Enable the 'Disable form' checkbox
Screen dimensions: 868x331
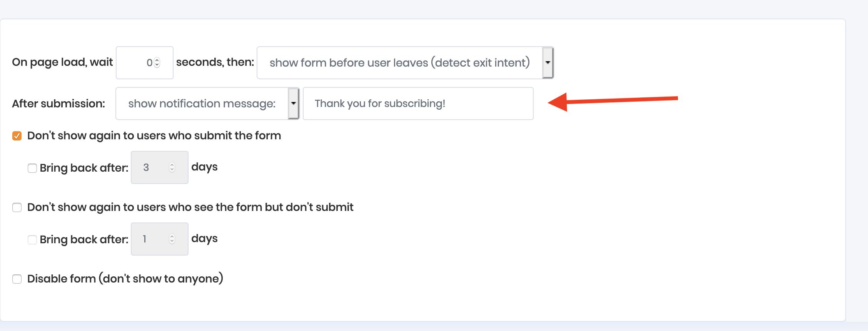point(17,279)
